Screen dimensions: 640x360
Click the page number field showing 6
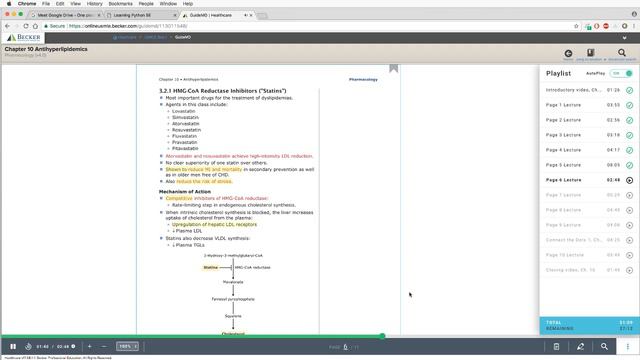(346, 347)
